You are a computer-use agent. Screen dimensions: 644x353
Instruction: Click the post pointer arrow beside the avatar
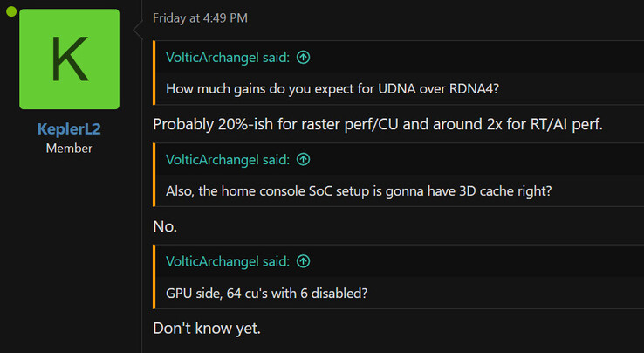click(x=137, y=31)
